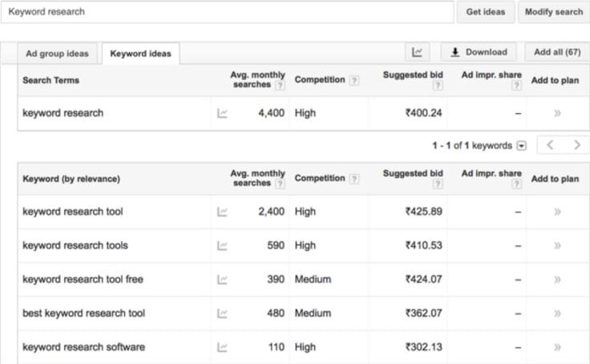Download the keyword ideas list
Image resolution: width=590 pixels, height=364 pixels.
479,52
